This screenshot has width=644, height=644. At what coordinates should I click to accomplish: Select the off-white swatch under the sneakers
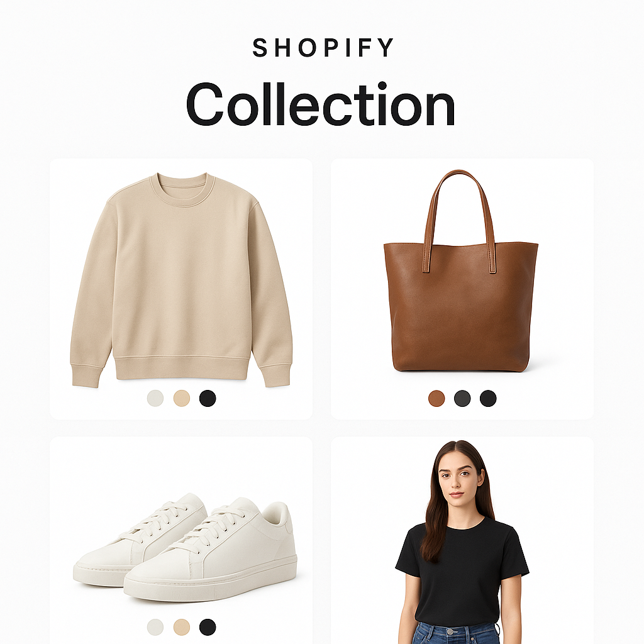pyautogui.click(x=155, y=627)
